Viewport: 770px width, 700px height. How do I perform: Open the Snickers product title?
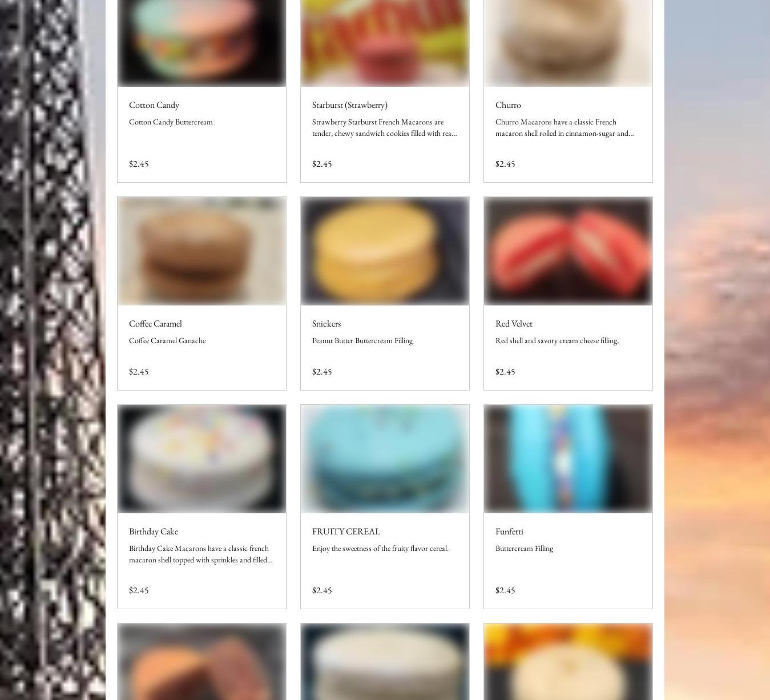click(326, 323)
